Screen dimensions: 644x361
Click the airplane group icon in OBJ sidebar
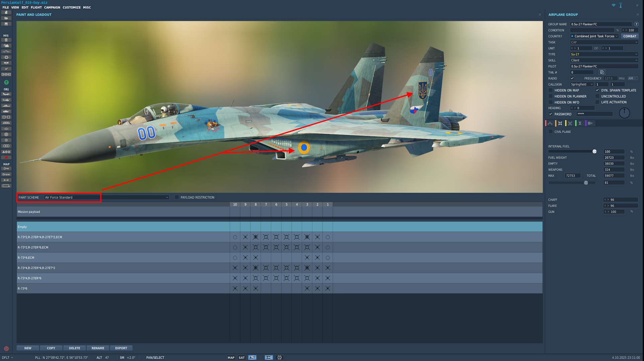[x=6, y=94]
